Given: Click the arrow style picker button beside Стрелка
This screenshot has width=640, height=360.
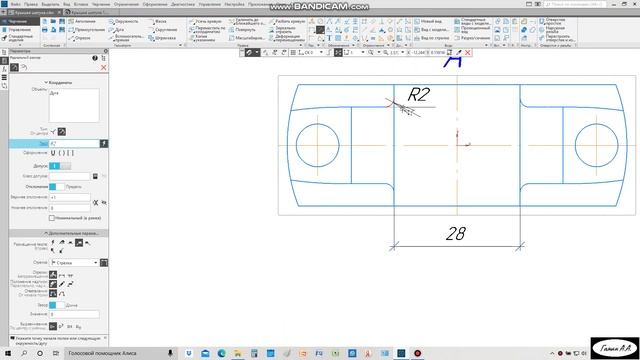Looking at the screenshot, I should (x=104, y=263).
